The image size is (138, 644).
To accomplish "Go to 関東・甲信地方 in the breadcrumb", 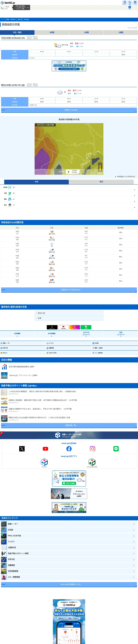I will (x=11, y=20).
